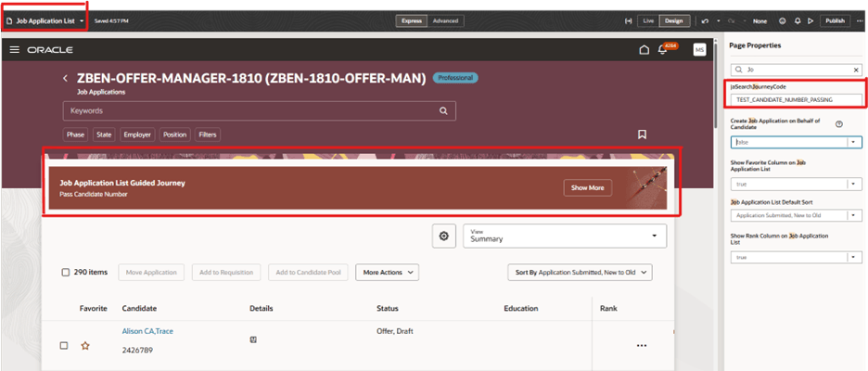Image resolution: width=868 pixels, height=371 pixels.
Task: Open the undo history dropdown arrow
Action: (718, 21)
